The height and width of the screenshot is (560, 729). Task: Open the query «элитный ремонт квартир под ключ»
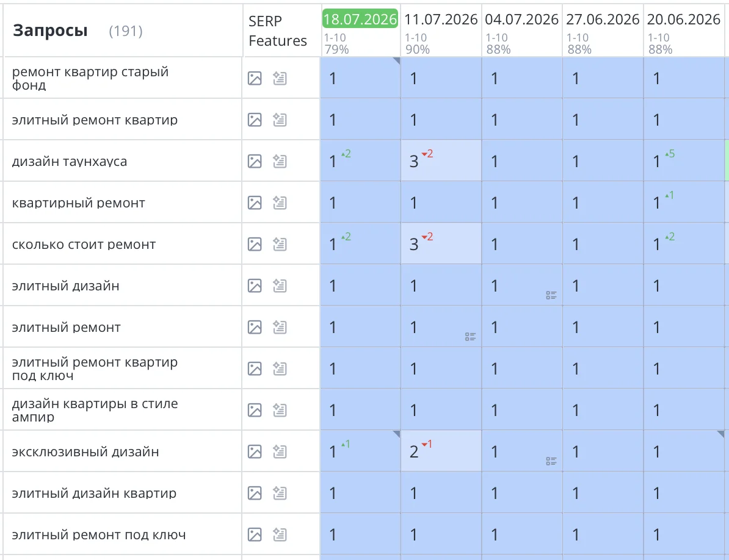click(95, 368)
